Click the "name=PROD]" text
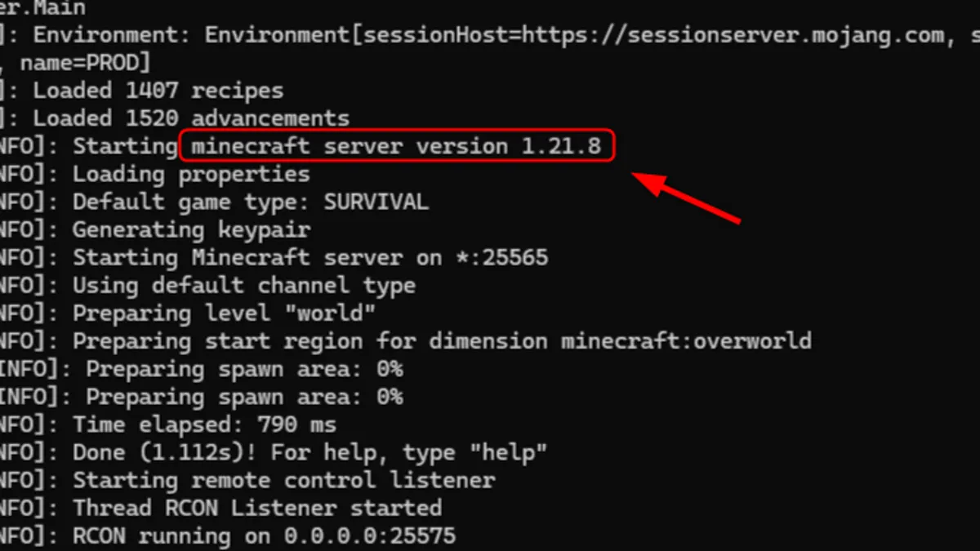The image size is (980, 551). (x=86, y=63)
